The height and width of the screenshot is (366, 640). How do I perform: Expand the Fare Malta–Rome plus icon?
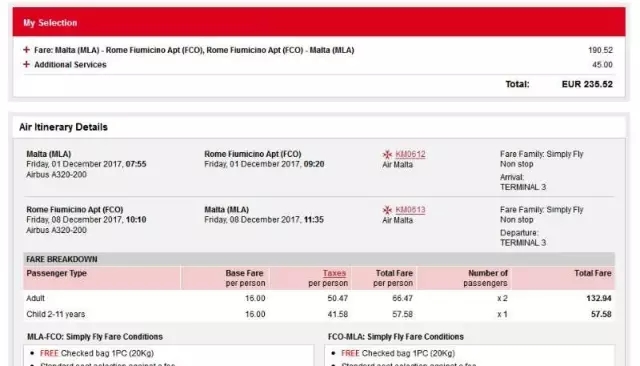click(x=27, y=50)
